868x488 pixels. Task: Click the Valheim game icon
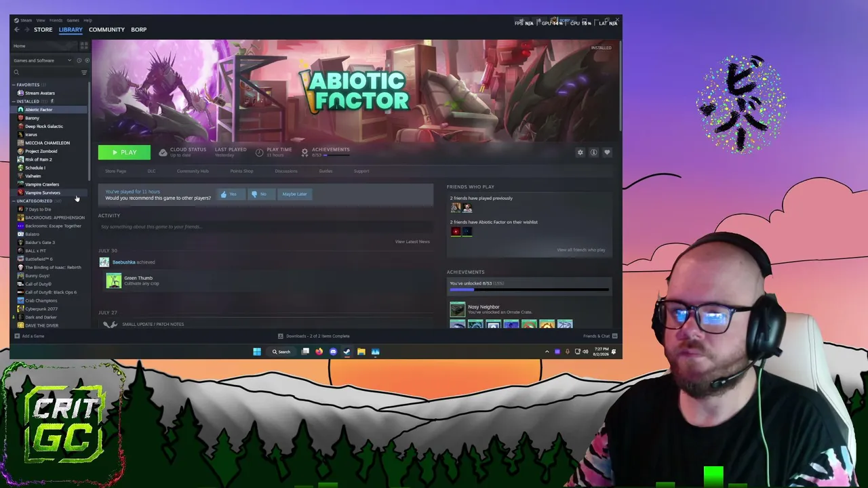(x=20, y=176)
